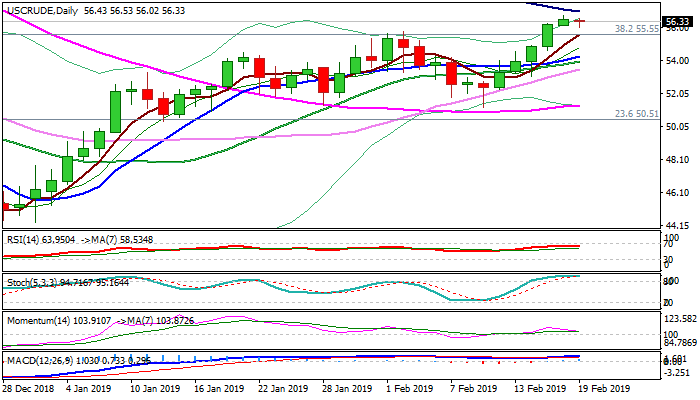The image size is (700, 400).
Task: Click the 54.00 price axis label
Action: coord(679,61)
